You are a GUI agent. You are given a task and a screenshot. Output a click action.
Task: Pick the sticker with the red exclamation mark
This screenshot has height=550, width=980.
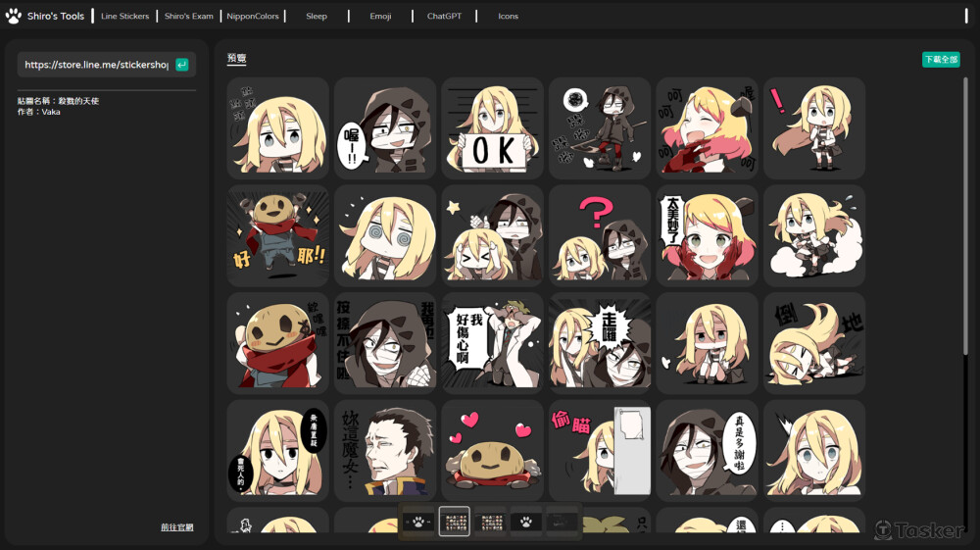[x=813, y=127]
